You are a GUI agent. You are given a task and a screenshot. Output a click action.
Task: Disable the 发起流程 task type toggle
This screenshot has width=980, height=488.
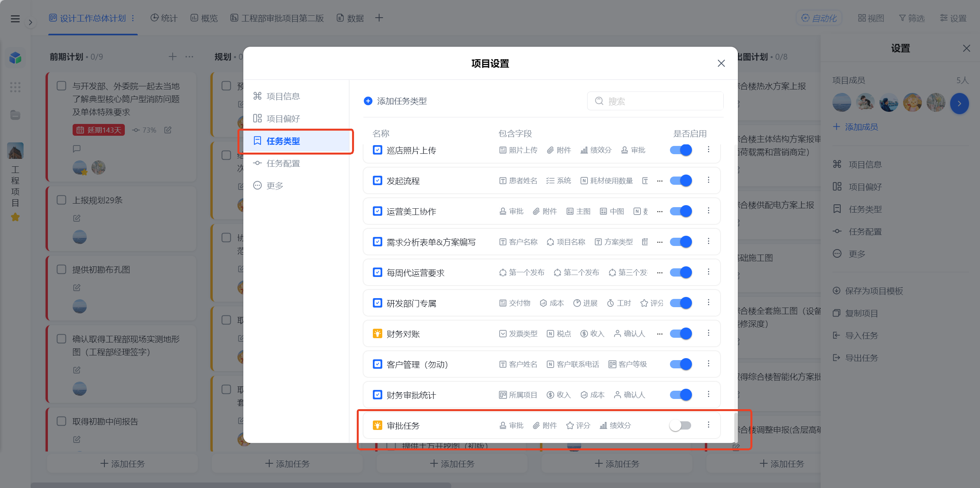[x=681, y=180]
